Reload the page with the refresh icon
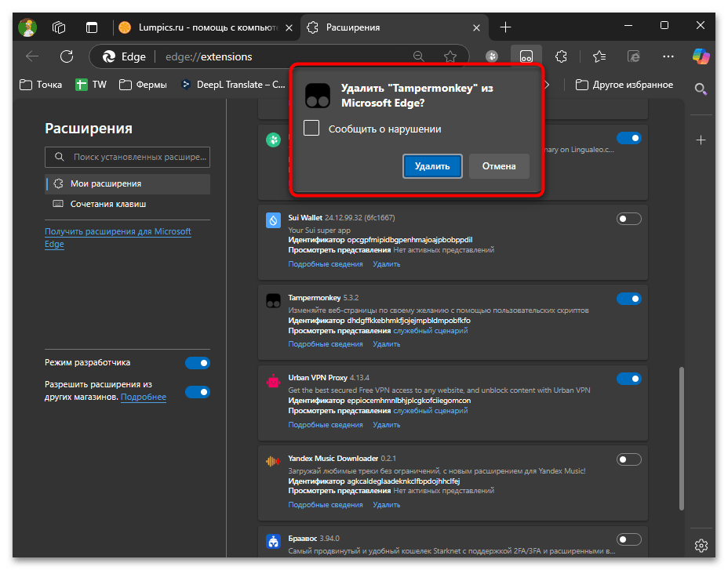Screen dimensions: 728x570 coord(67,56)
